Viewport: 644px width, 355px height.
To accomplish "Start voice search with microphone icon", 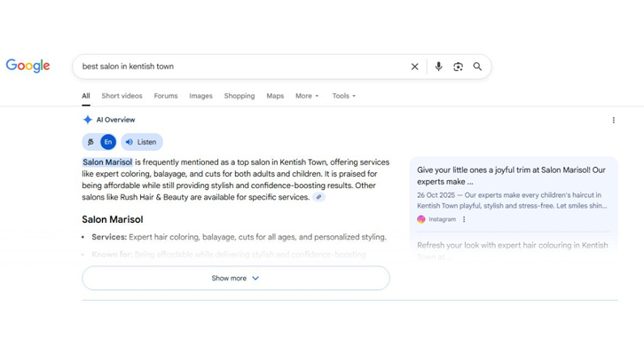I will [438, 67].
